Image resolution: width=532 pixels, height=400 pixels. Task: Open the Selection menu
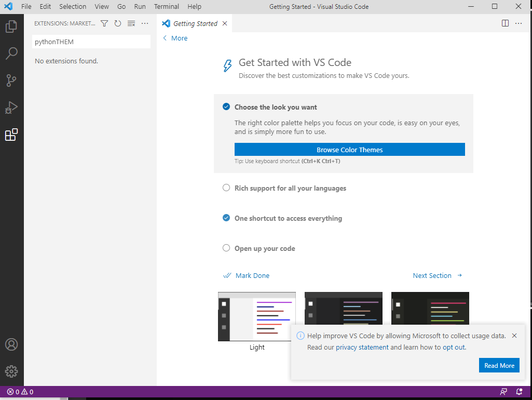pyautogui.click(x=73, y=6)
